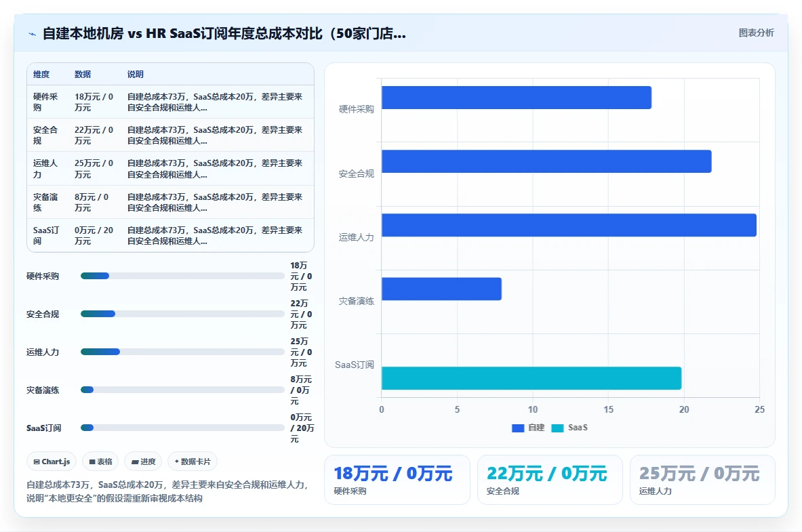Click the 数据卡片 tag chip

[x=193, y=462]
